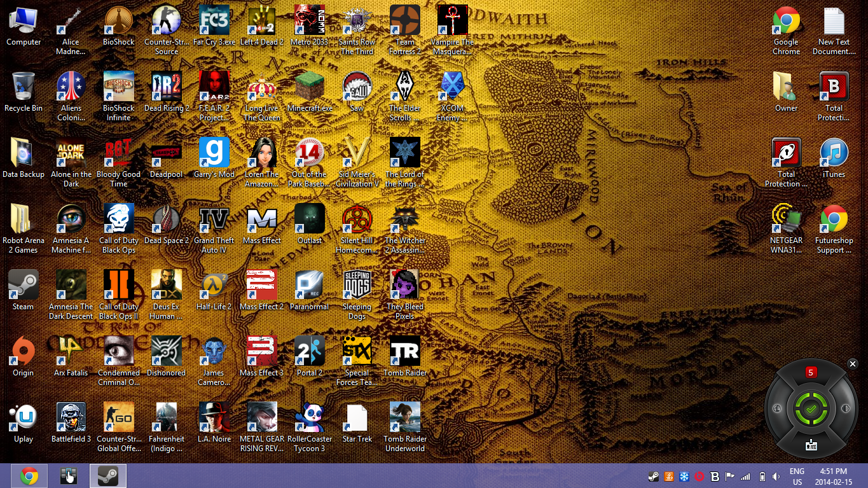868x488 pixels.
Task: Check the battery tray icon
Action: (x=762, y=477)
